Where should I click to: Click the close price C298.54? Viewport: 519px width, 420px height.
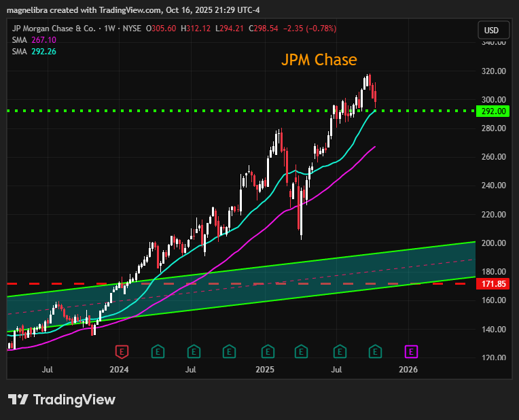(x=264, y=29)
